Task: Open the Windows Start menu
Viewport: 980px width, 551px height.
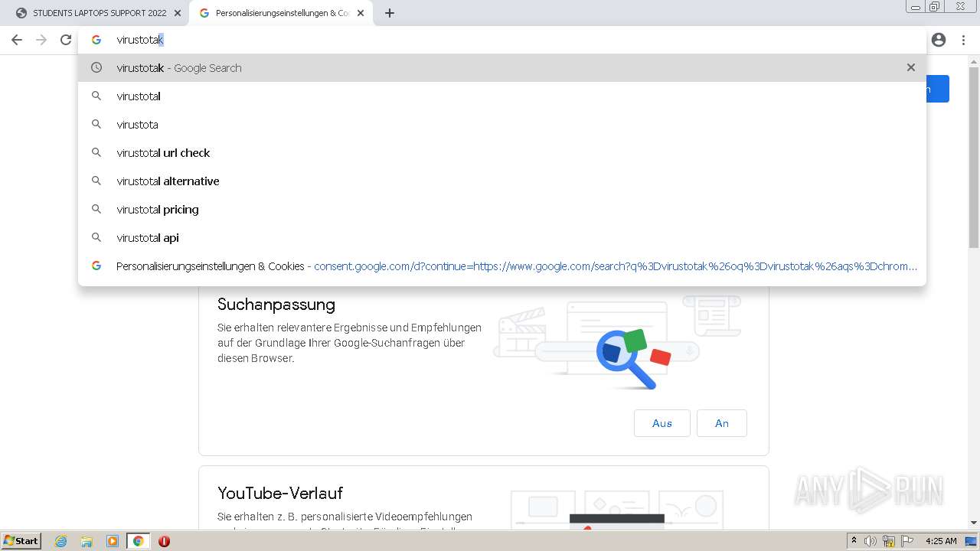Action: click(21, 540)
